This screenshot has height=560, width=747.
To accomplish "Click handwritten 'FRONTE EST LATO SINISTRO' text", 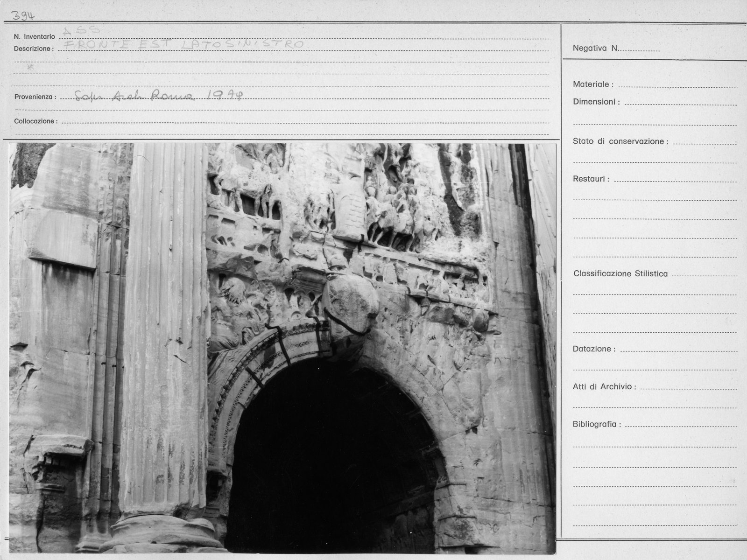I will click(183, 45).
